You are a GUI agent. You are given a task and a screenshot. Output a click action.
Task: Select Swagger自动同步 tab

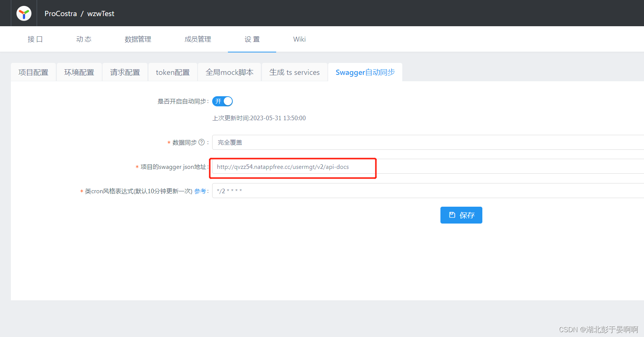point(365,72)
